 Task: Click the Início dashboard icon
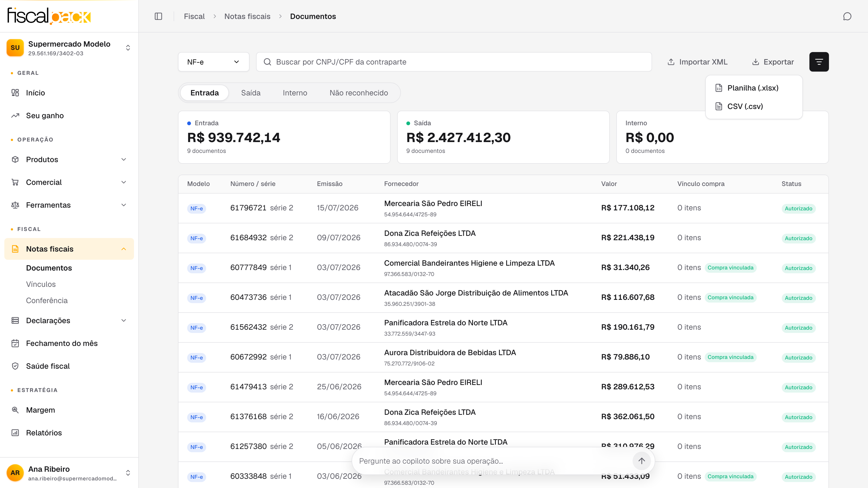15,93
